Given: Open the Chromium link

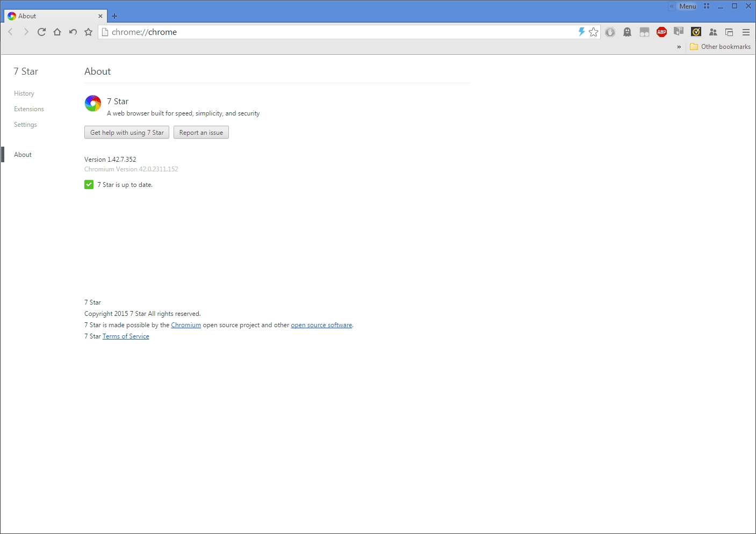Looking at the screenshot, I should (186, 325).
